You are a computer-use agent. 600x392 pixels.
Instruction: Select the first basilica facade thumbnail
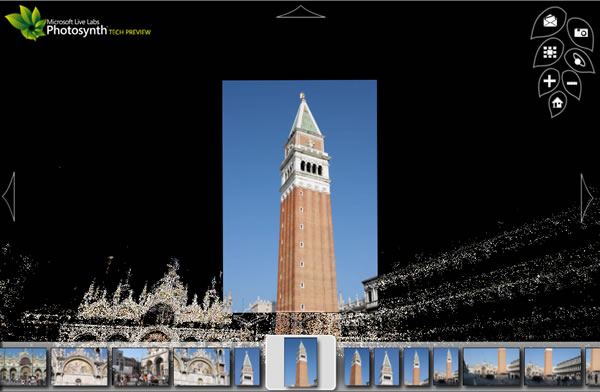(x=23, y=366)
